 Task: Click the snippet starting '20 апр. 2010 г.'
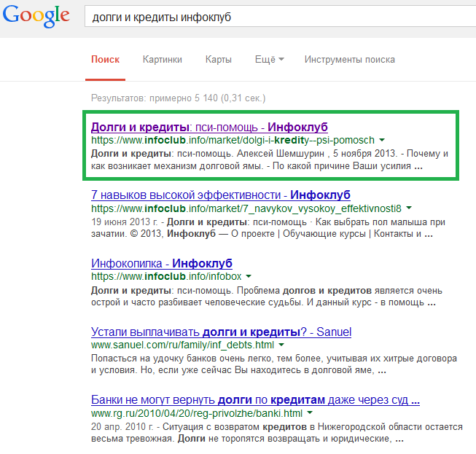(277, 432)
